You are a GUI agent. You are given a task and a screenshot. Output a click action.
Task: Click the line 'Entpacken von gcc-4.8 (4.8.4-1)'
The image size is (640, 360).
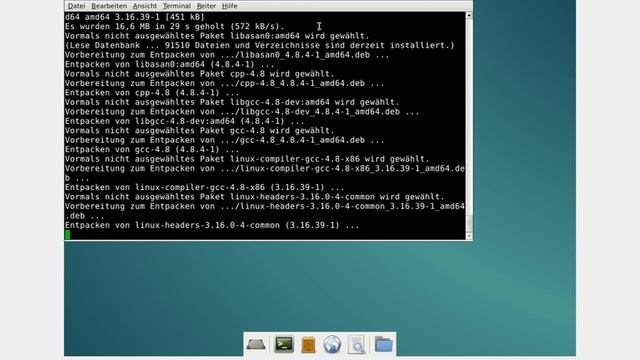point(152,149)
